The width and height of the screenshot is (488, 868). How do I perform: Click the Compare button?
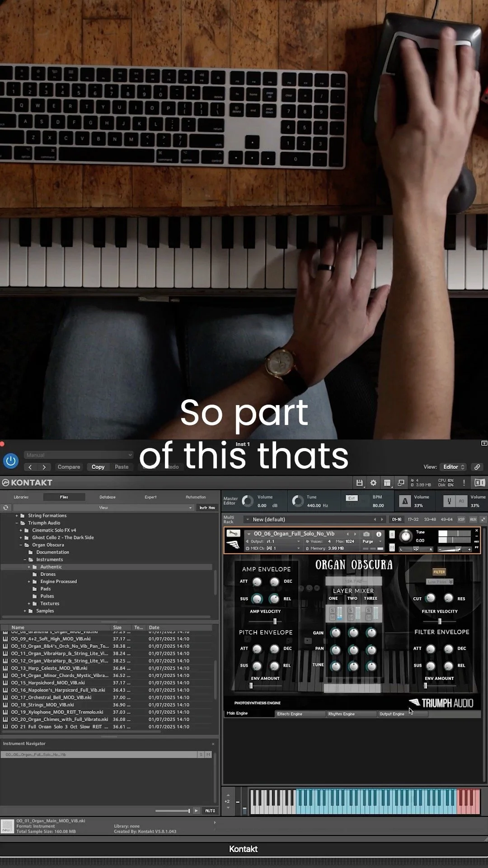(69, 467)
